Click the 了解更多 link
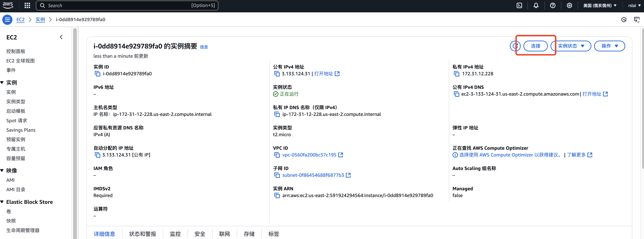This screenshot has width=644, height=239. coord(579,155)
